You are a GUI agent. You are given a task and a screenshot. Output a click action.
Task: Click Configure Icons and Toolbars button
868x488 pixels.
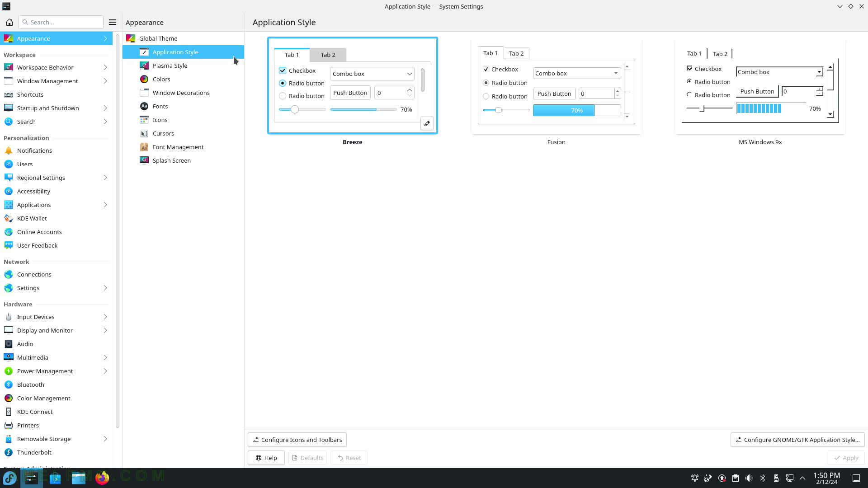pyautogui.click(x=297, y=440)
